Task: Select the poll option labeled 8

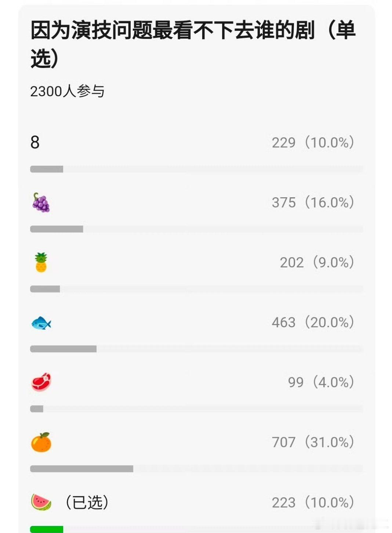Action: (35, 142)
